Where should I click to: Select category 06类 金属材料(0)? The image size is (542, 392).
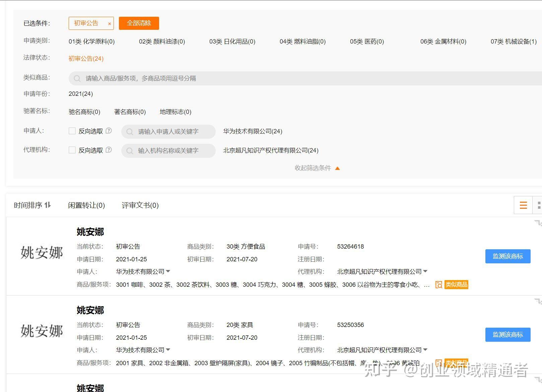click(x=443, y=42)
